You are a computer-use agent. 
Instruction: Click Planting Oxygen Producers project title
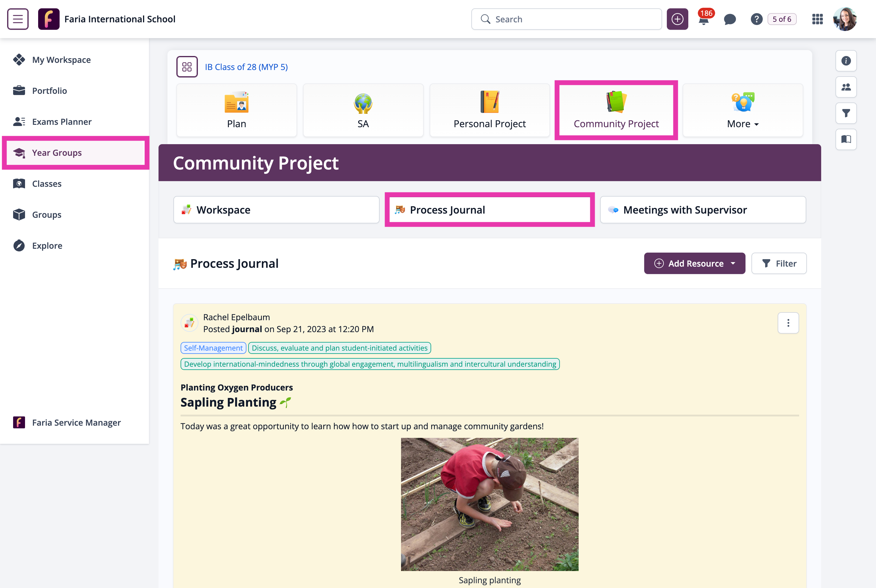point(237,387)
